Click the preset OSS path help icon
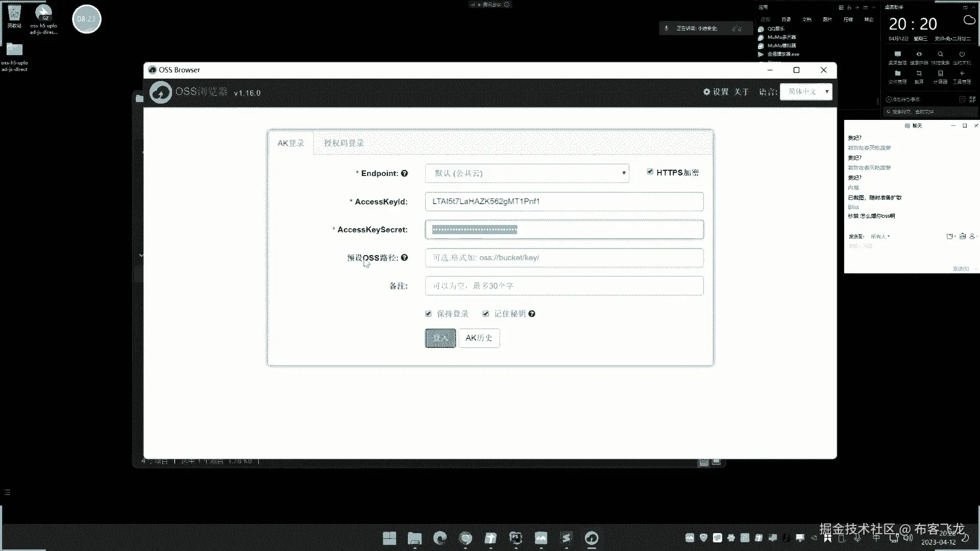This screenshot has width=980, height=551. (x=404, y=258)
